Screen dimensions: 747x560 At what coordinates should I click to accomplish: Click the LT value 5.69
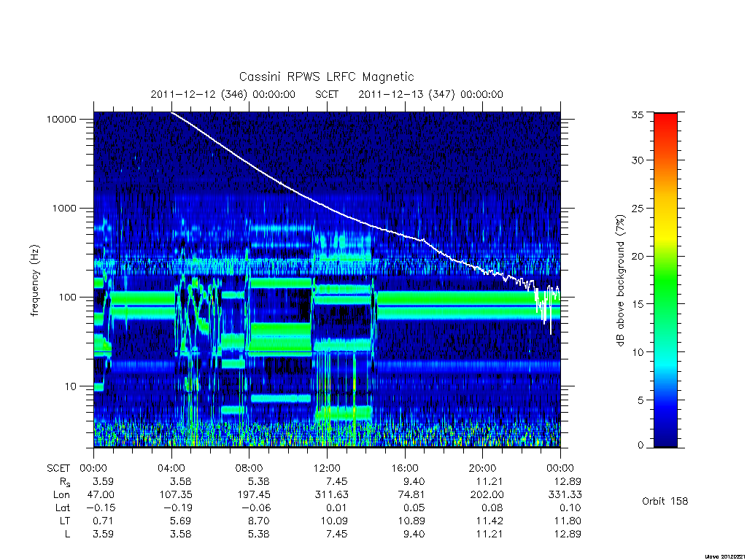pos(181,521)
